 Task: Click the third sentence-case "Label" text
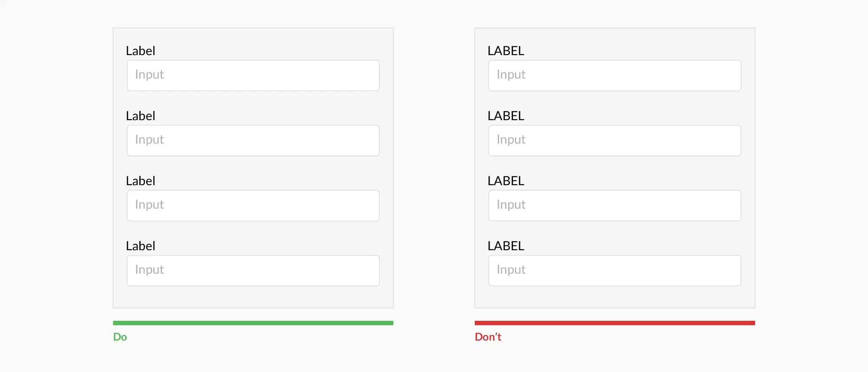(x=141, y=181)
